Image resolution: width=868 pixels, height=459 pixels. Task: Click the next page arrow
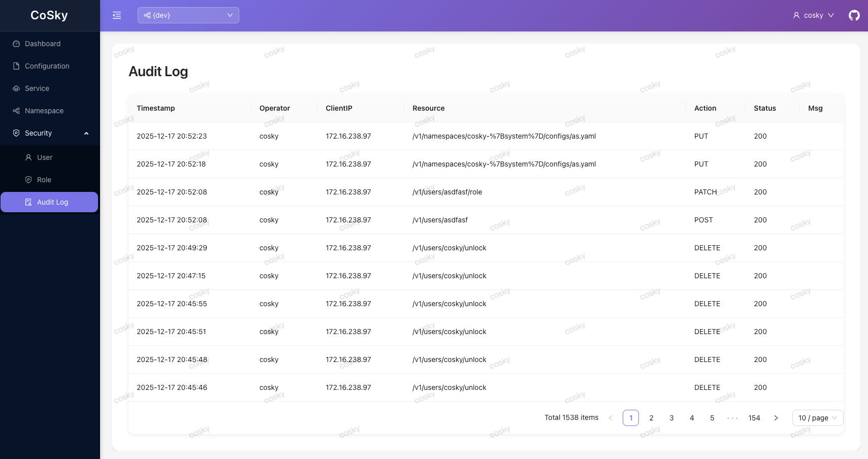(776, 418)
